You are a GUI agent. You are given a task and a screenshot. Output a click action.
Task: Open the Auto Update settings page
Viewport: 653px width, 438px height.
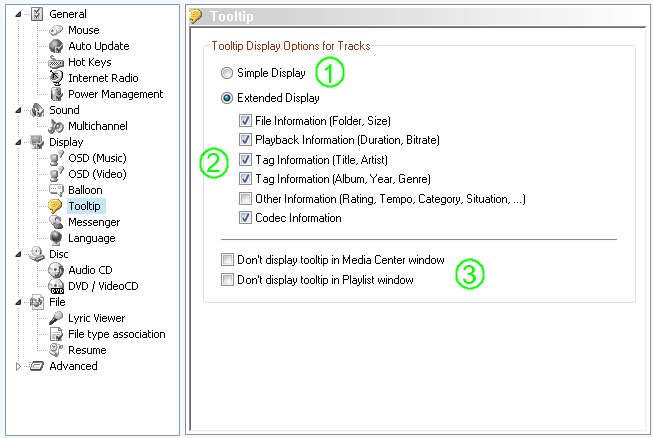(x=99, y=46)
